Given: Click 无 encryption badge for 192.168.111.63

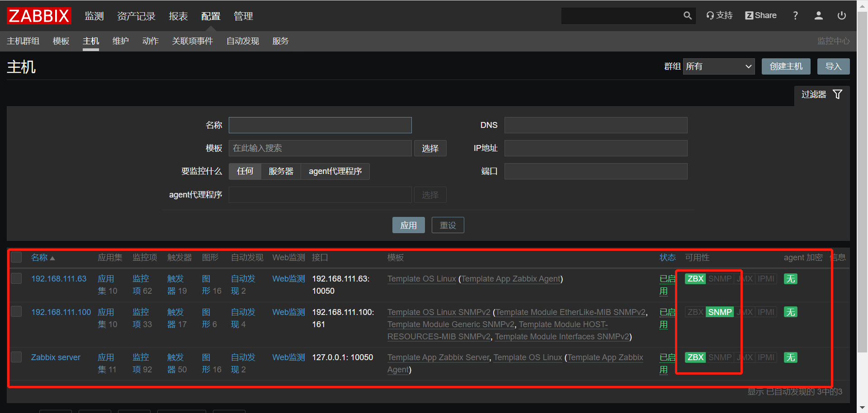Looking at the screenshot, I should (x=790, y=279).
